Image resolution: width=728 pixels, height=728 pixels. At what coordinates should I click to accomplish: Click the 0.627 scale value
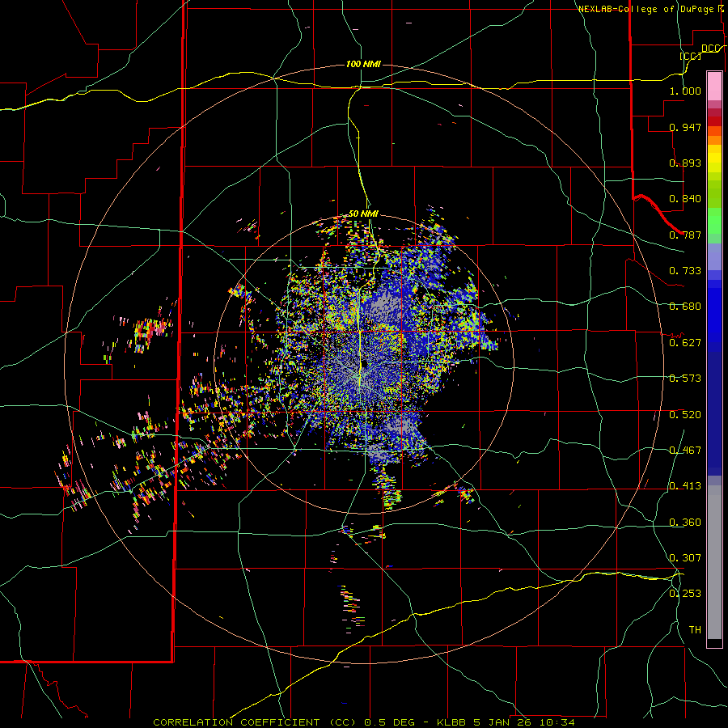685,343
